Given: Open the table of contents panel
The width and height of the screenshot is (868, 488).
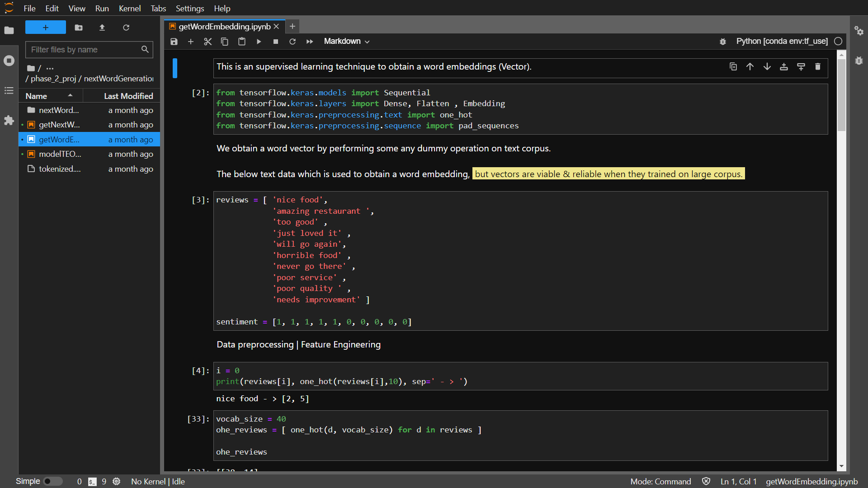Looking at the screenshot, I should (9, 91).
